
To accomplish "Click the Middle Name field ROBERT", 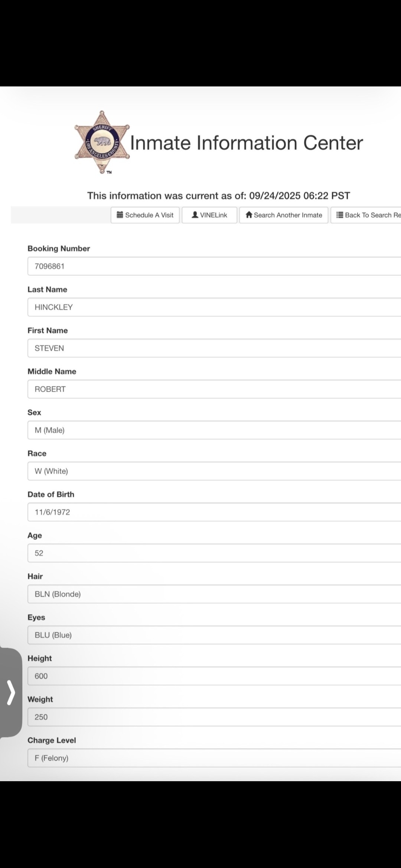I will click(x=214, y=389).
